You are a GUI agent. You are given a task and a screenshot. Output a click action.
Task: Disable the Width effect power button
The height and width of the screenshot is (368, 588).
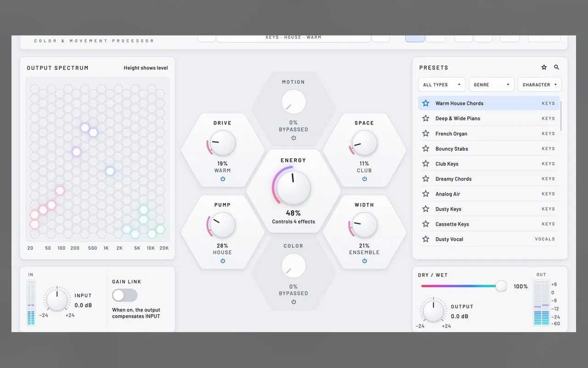(364, 260)
